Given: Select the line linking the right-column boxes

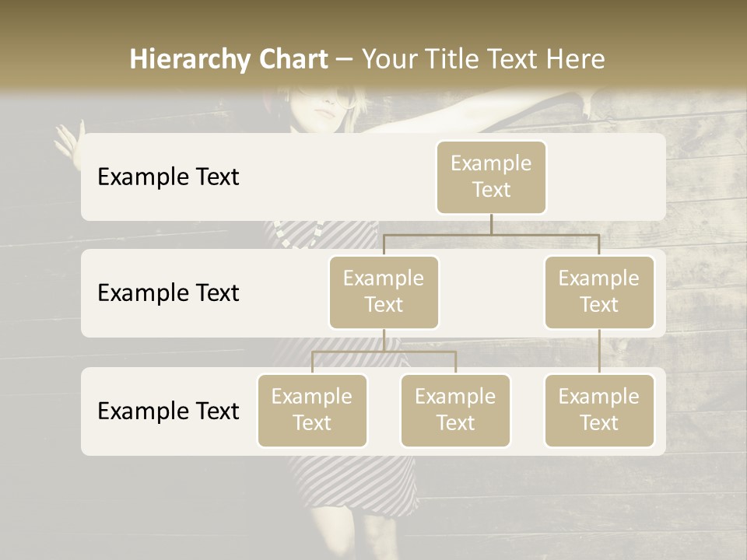Looking at the screenshot, I should click(599, 352).
